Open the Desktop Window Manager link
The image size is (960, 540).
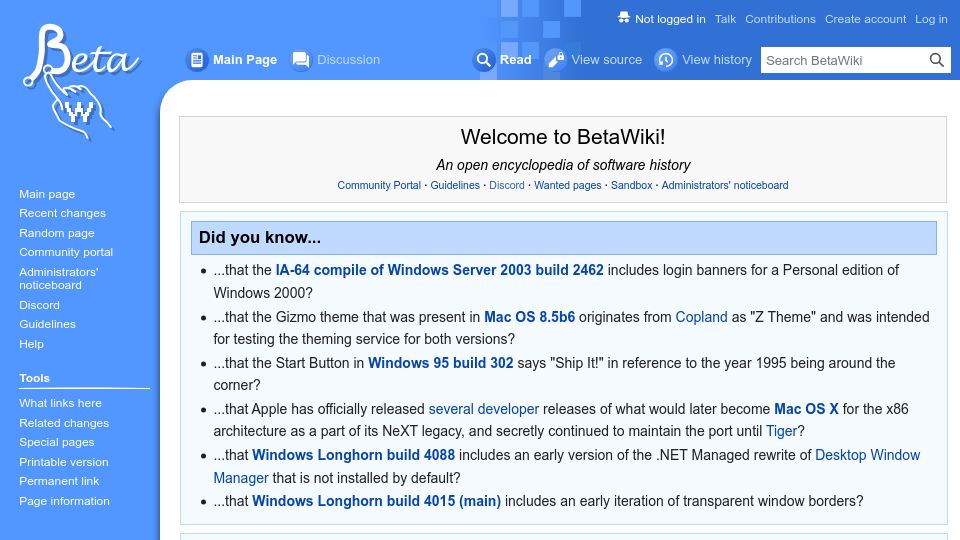pos(868,455)
